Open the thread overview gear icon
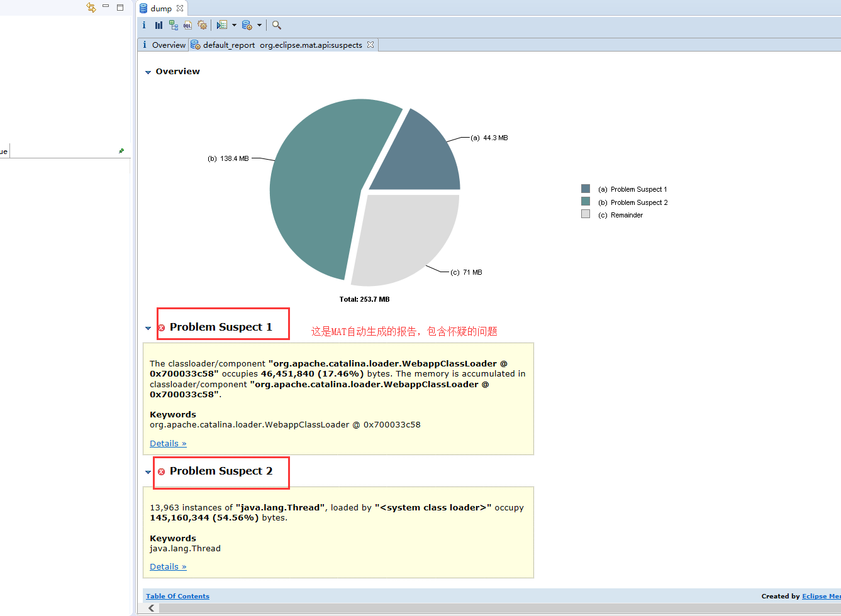Screen dimensions: 841x616 coord(202,25)
